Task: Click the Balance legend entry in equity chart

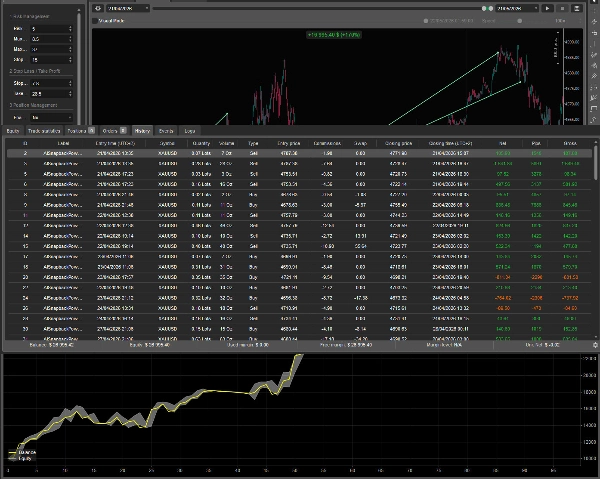Action: click(x=22, y=452)
